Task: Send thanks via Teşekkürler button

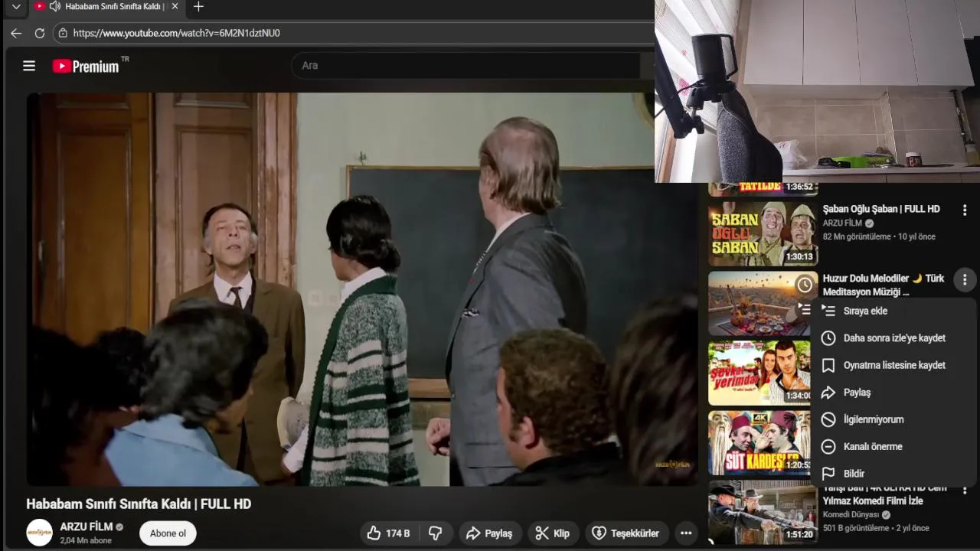Action: [626, 533]
